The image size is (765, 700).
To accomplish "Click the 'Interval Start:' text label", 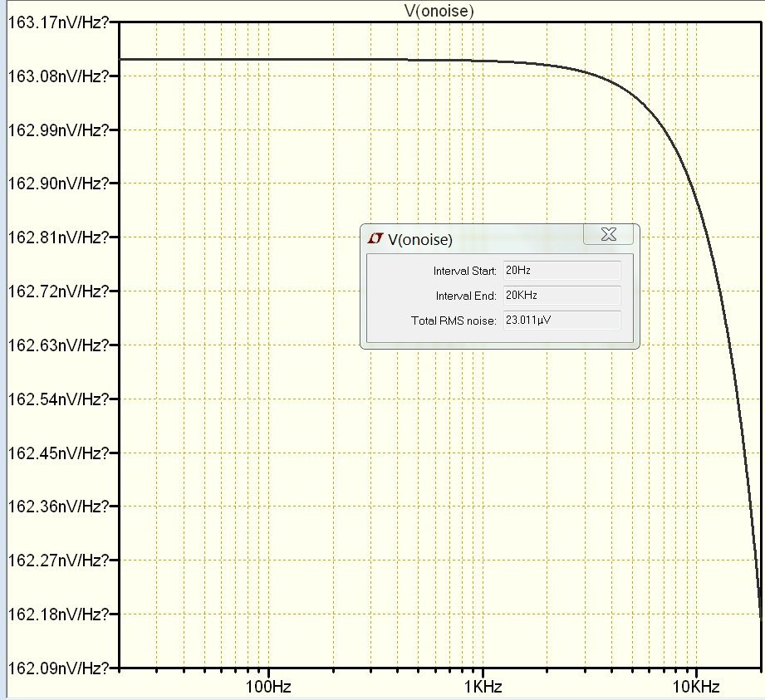I will tap(464, 272).
